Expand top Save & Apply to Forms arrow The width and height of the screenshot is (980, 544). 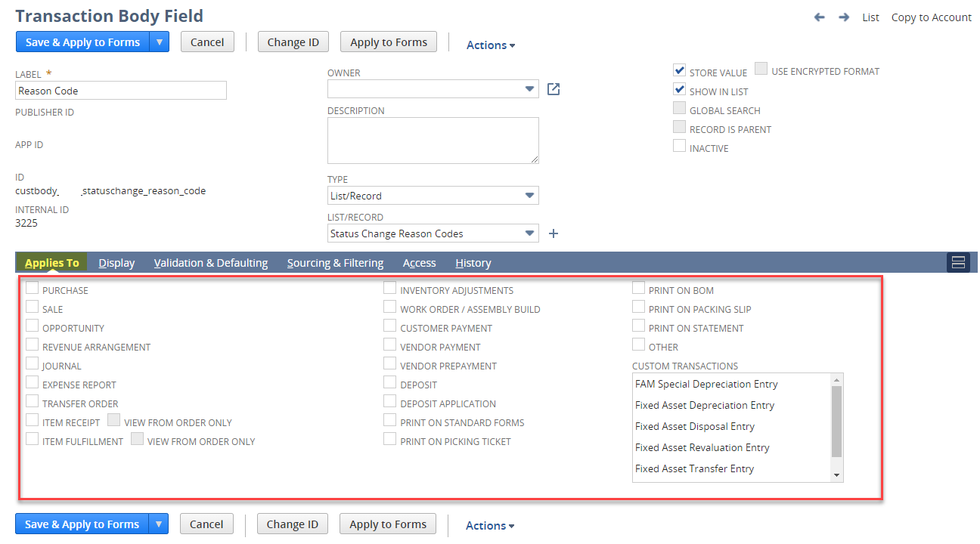(x=159, y=42)
